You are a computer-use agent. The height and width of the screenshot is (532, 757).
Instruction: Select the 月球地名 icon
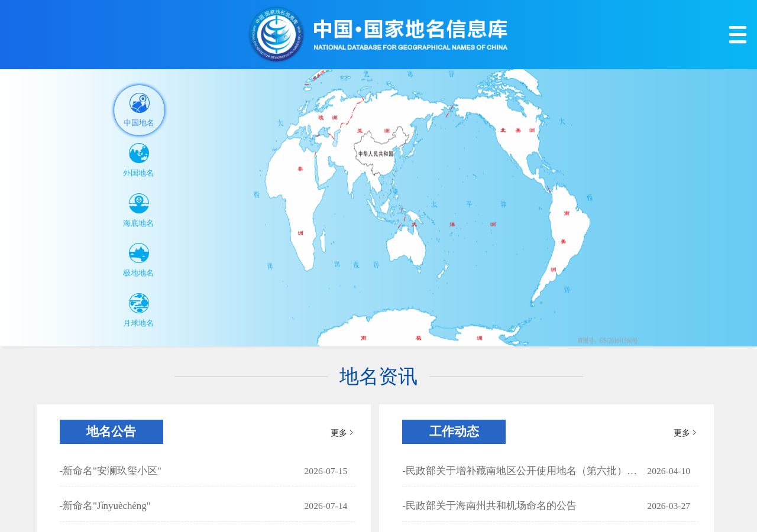tap(139, 303)
